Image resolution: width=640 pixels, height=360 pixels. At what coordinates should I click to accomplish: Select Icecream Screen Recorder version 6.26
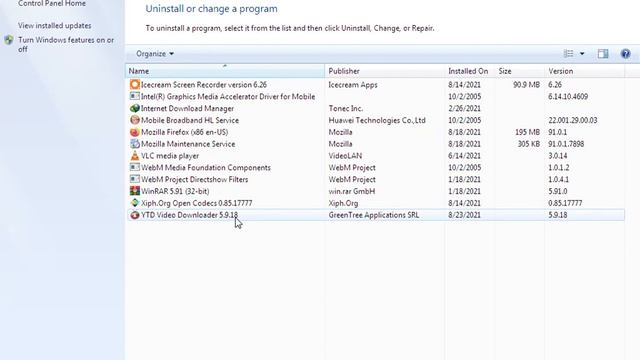tap(204, 84)
